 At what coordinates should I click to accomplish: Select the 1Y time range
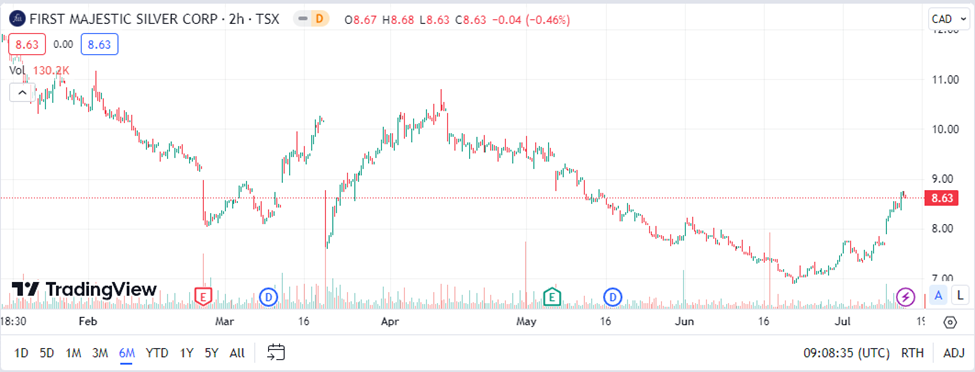[187, 353]
